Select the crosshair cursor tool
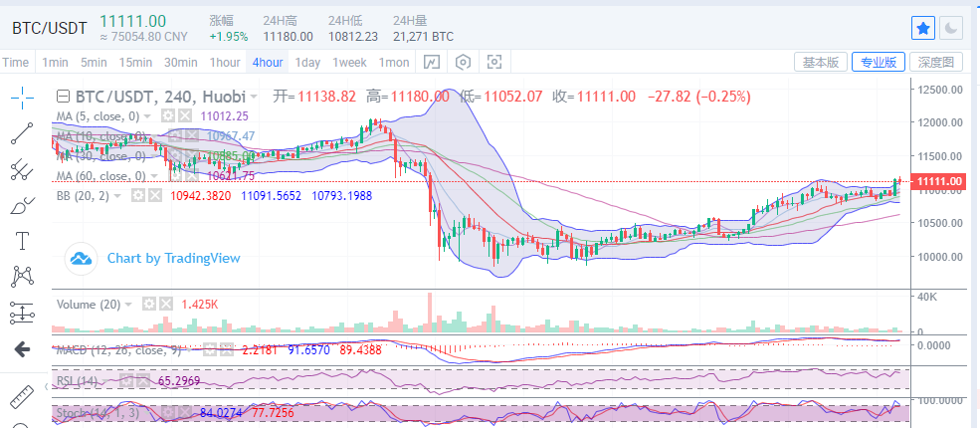980x428 pixels. (23, 97)
